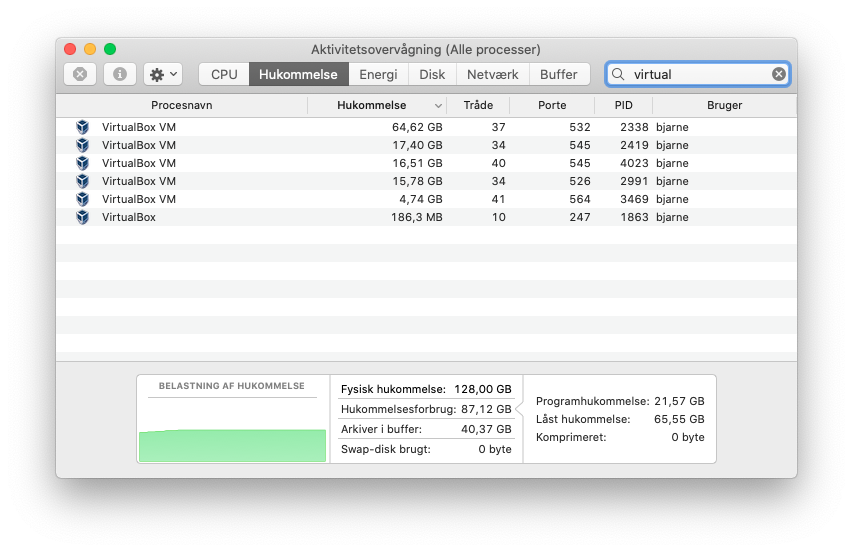Click PID value 2338
The width and height of the screenshot is (853, 552).
(634, 127)
